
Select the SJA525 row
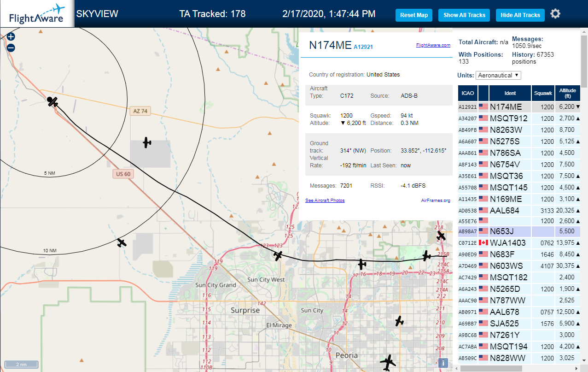519,324
